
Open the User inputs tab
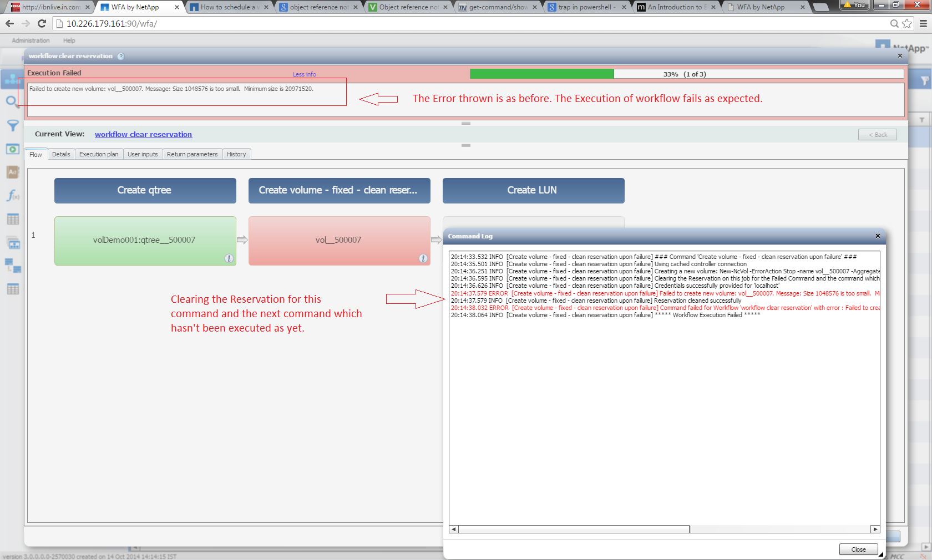point(143,154)
